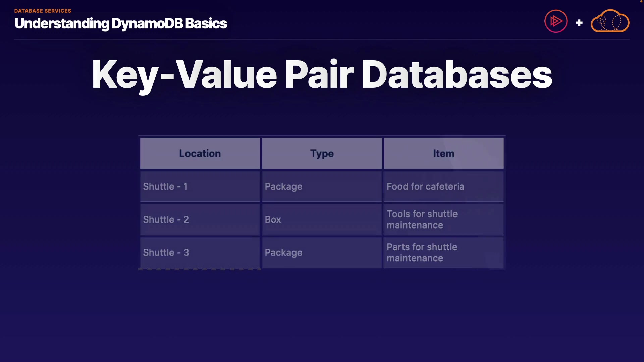Screen dimensions: 644x362
Task: Select the Shuttle - 2 cell
Action: pyautogui.click(x=200, y=220)
